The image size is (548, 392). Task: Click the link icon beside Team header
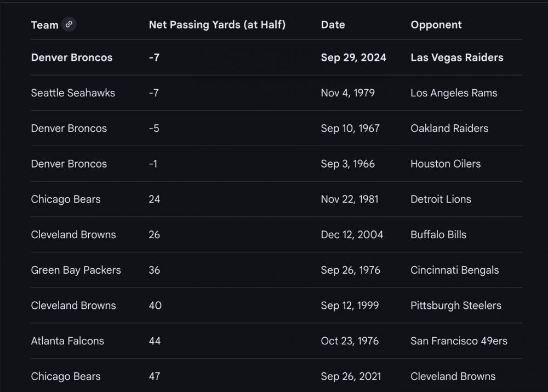68,24
